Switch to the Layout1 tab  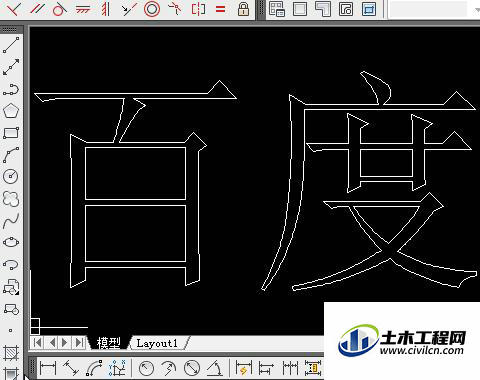pos(157,343)
